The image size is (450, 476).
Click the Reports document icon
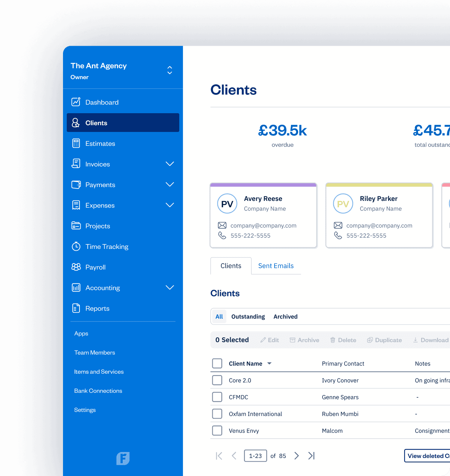pyautogui.click(x=76, y=308)
